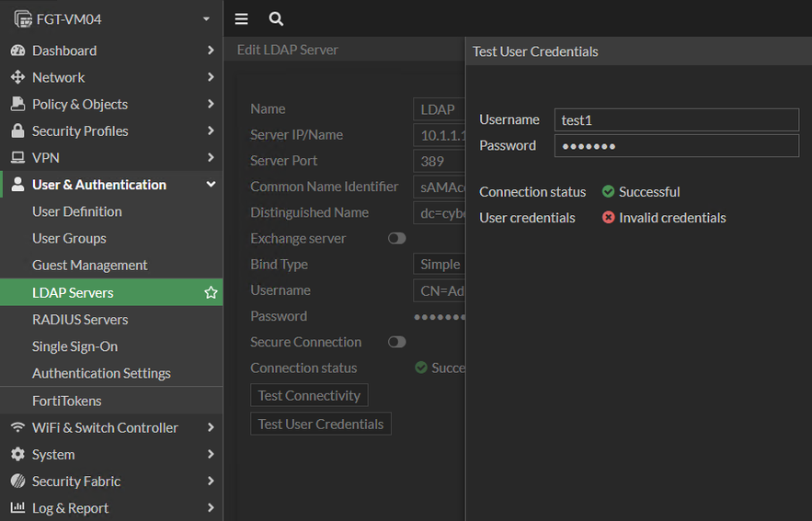Expand the Network menu chevron
The width and height of the screenshot is (812, 521).
click(x=211, y=77)
